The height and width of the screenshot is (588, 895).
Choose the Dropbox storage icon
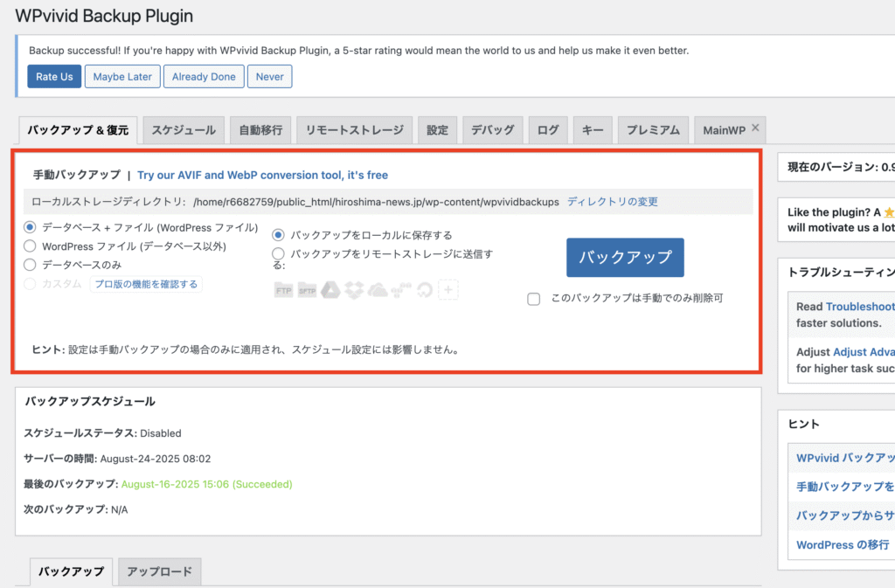(x=354, y=290)
